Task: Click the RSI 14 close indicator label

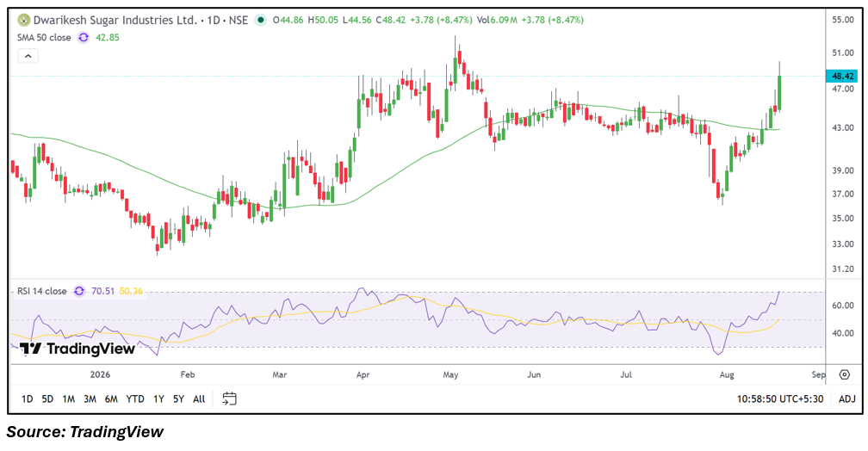Action: click(42, 291)
